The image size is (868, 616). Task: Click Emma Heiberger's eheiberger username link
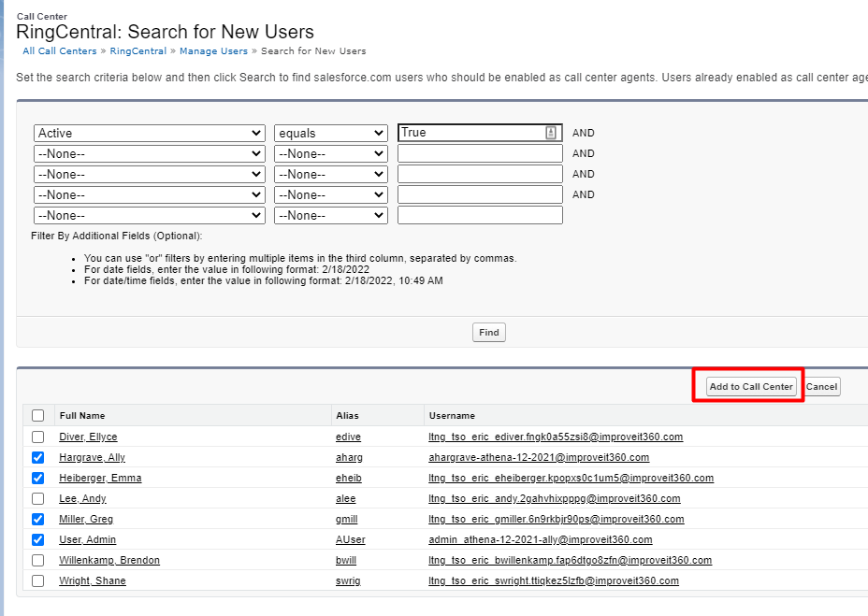tap(571, 478)
